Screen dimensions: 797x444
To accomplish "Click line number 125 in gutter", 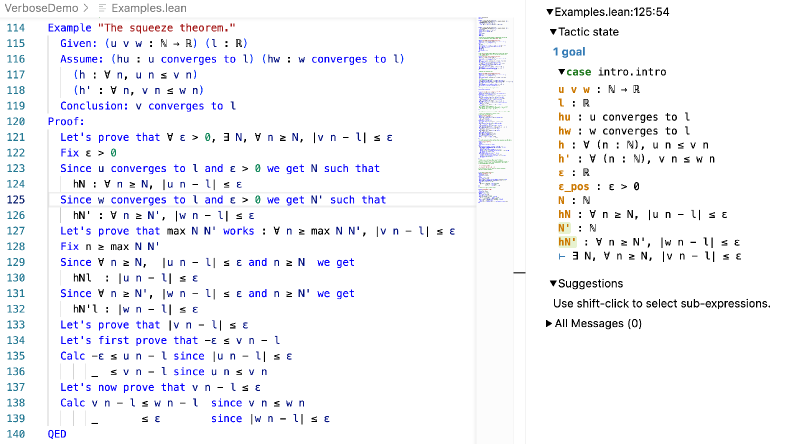I will 16,200.
